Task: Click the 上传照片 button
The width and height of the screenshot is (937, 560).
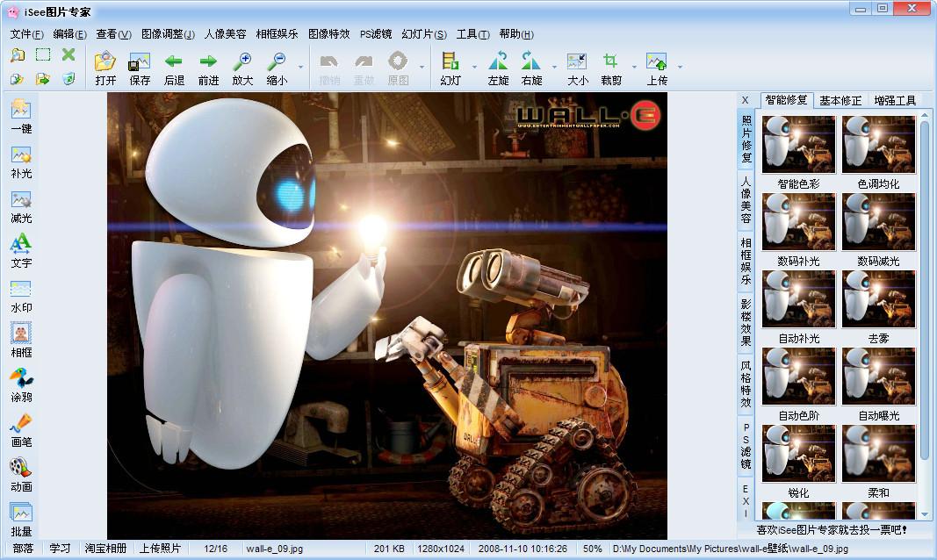Action: [160, 548]
